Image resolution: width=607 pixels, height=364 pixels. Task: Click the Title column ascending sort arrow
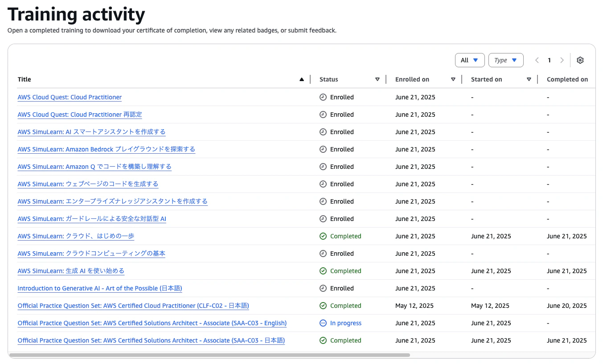pos(302,79)
